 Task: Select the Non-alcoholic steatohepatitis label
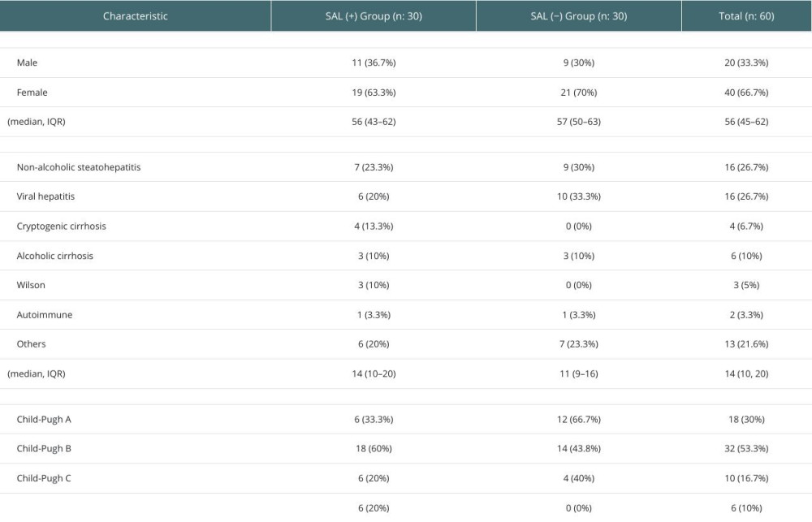(79, 167)
